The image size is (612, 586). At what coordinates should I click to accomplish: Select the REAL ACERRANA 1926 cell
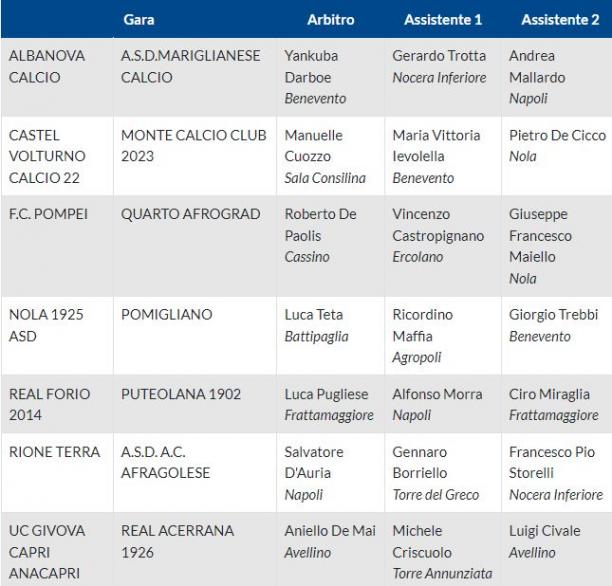coord(195,549)
